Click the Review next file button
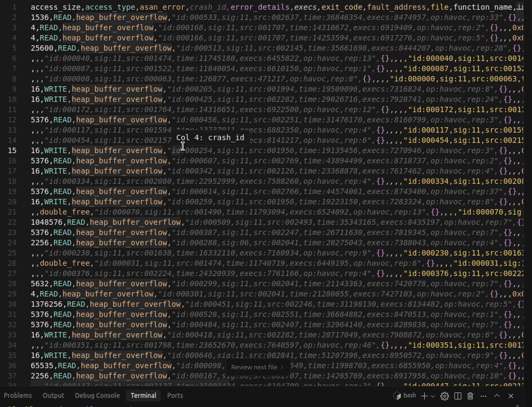This screenshot has width=532, height=407. coord(254,367)
